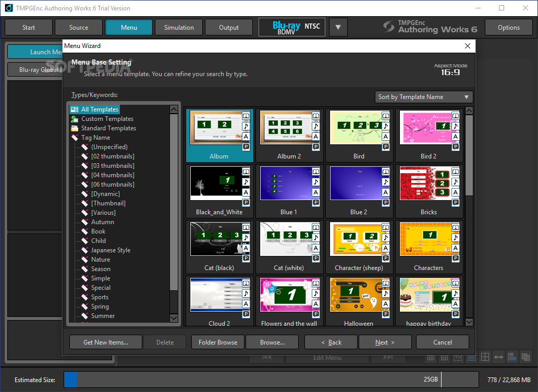Proceed with the Next button
The image size is (538, 392).
point(385,342)
